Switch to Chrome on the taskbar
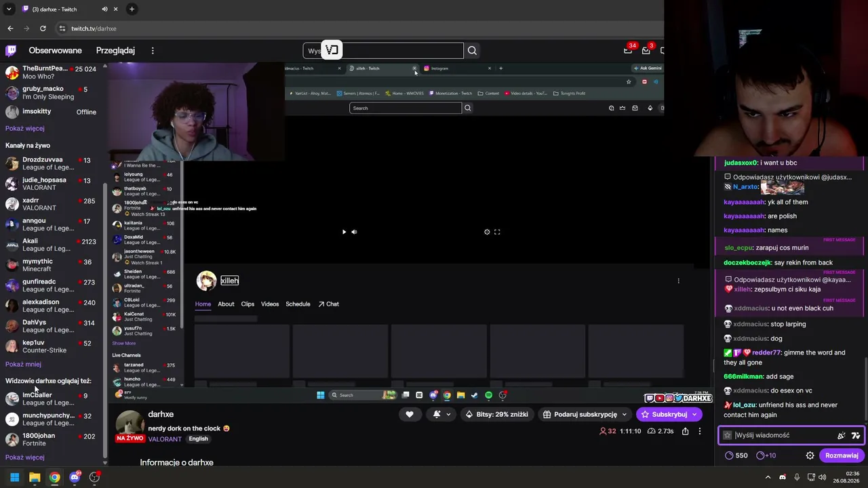Image resolution: width=868 pixels, height=488 pixels. pos(54,477)
